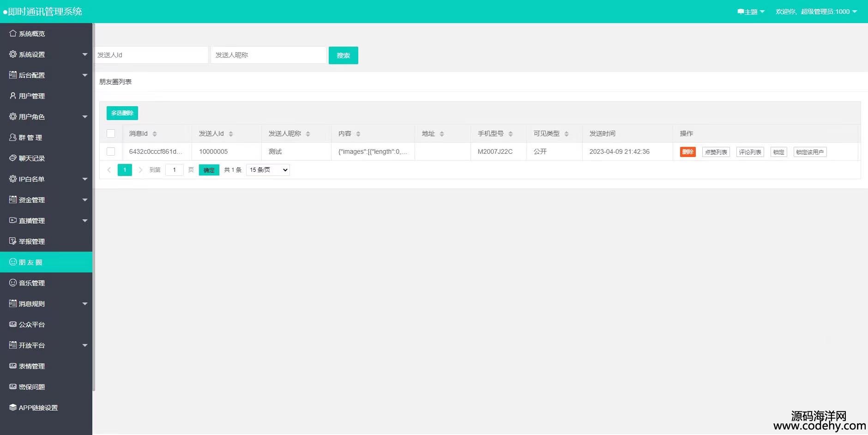Screen dimensions: 868x435
Task: Click the 举报管理 edit icon
Action: click(x=13, y=241)
